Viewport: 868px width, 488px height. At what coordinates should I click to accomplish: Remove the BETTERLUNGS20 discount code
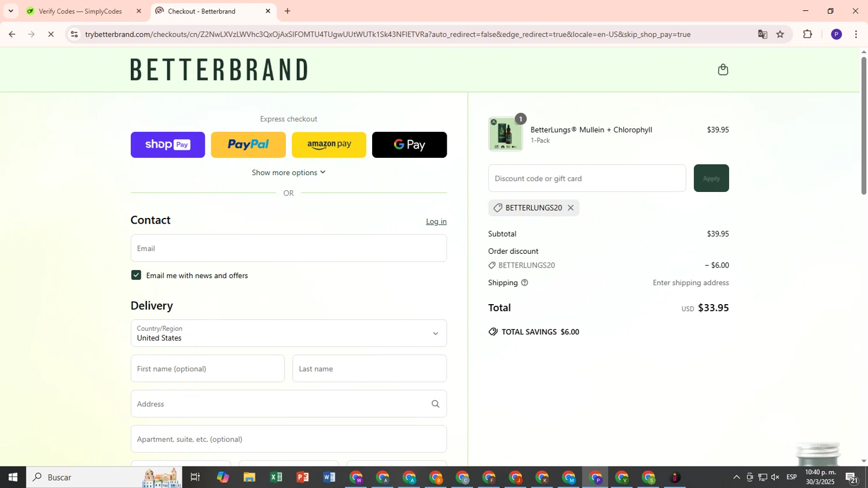571,208
